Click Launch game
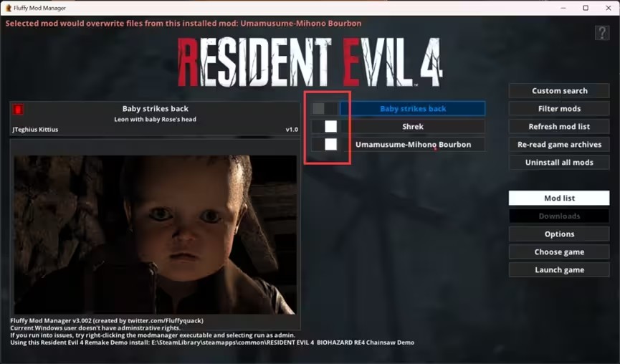This screenshot has width=620, height=364. [559, 270]
